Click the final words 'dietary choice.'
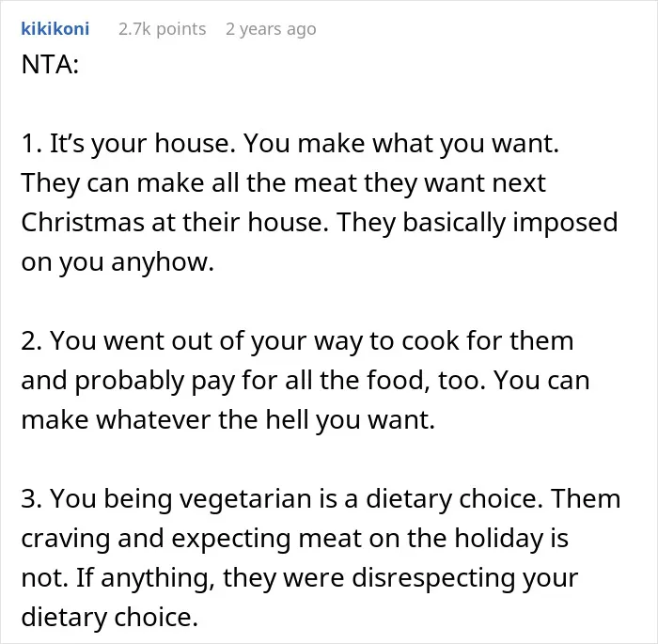This screenshot has width=658, height=644. [109, 617]
